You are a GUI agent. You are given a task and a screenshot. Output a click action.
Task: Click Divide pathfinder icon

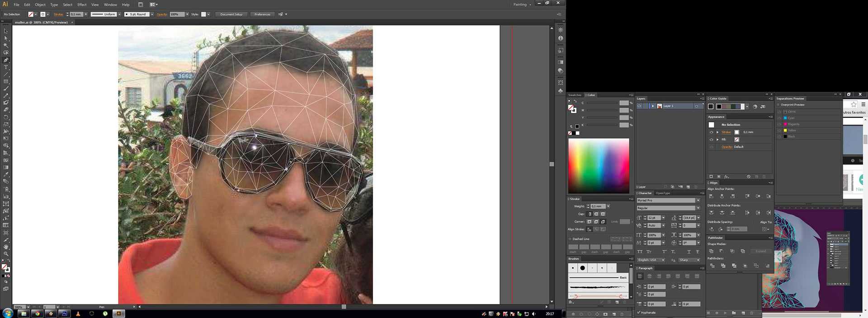coord(712,266)
